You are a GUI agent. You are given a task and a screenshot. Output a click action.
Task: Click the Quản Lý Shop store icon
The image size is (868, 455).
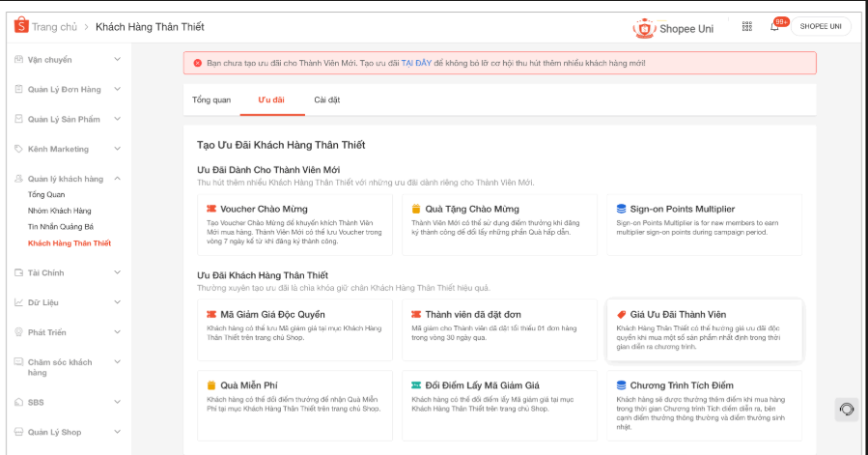(18, 432)
